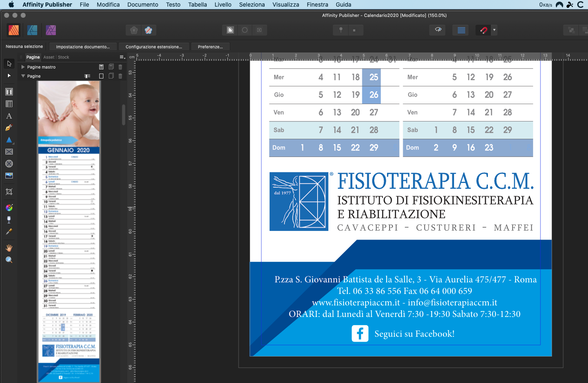Switch to the Photo persona icon

pos(51,30)
